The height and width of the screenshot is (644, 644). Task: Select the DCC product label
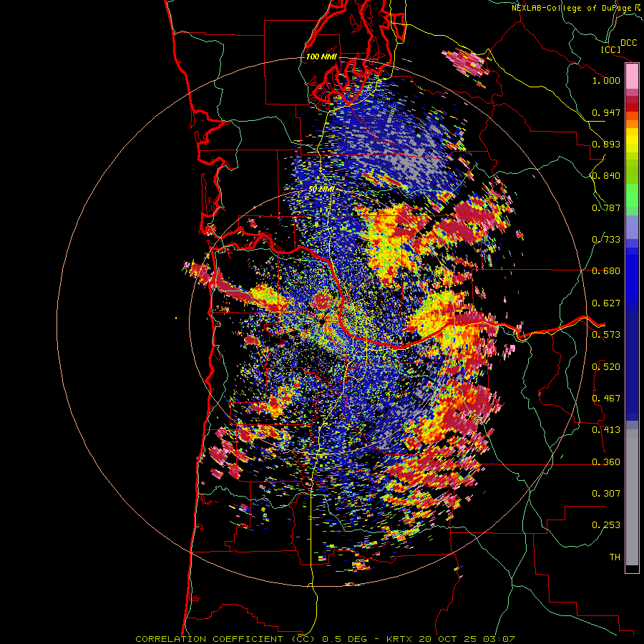(x=628, y=43)
